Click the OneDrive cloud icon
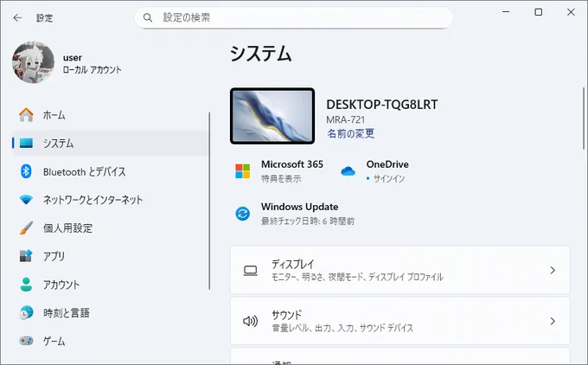The height and width of the screenshot is (365, 588). point(348,171)
